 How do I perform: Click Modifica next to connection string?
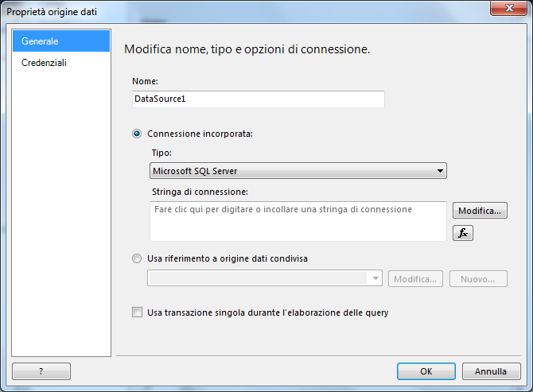tap(480, 211)
